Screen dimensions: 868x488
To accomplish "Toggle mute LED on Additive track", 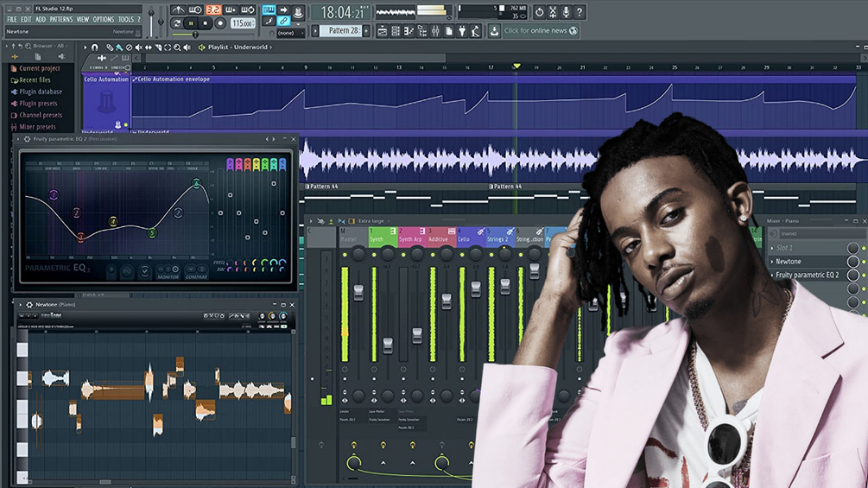I will coord(433,255).
